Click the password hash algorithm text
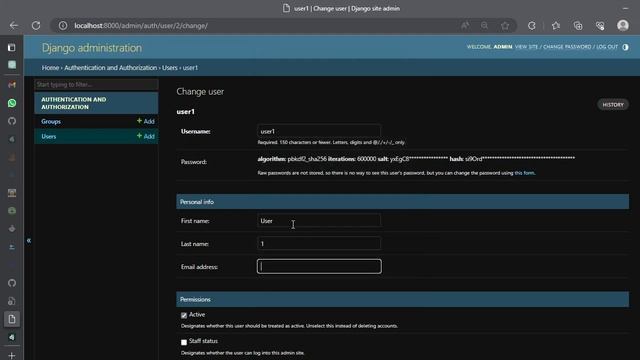This screenshot has width=640, height=360. 416,159
